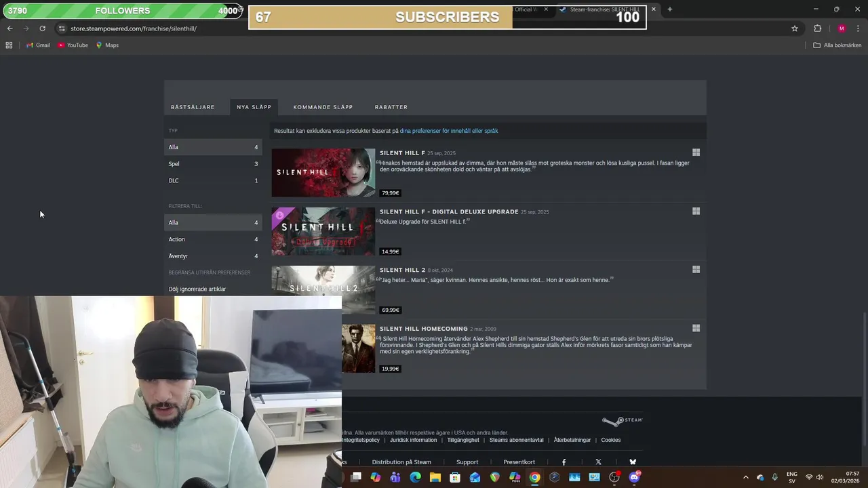This screenshot has height=488, width=868.
Task: Open Återbetalningar footer link
Action: (572, 440)
